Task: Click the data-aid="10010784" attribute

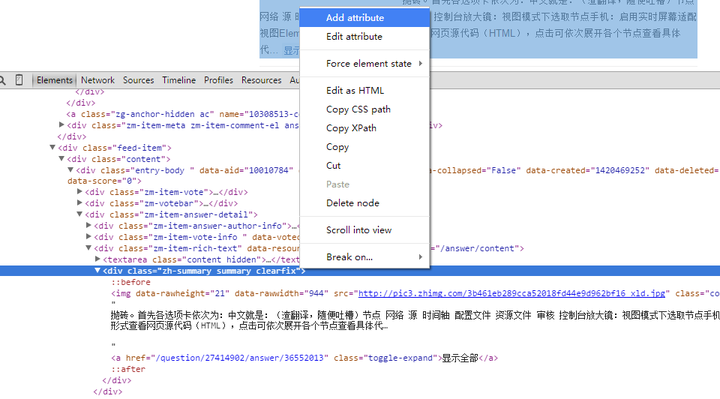Action: [247, 170]
